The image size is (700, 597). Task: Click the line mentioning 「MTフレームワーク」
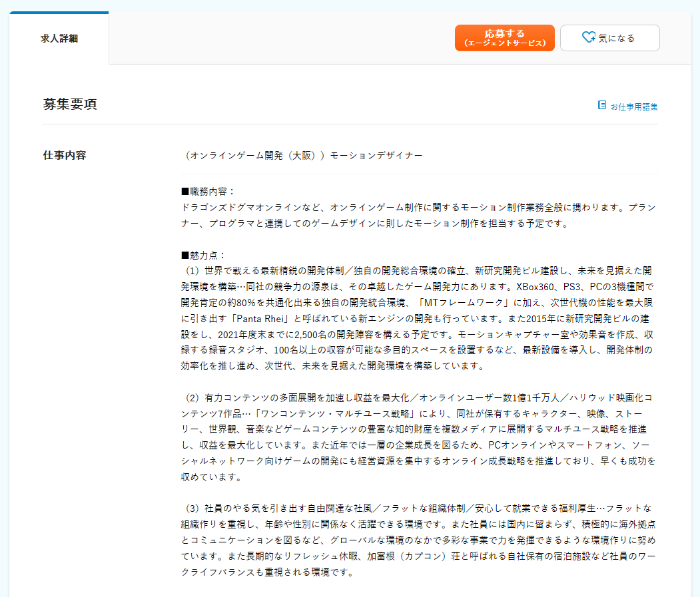418,303
